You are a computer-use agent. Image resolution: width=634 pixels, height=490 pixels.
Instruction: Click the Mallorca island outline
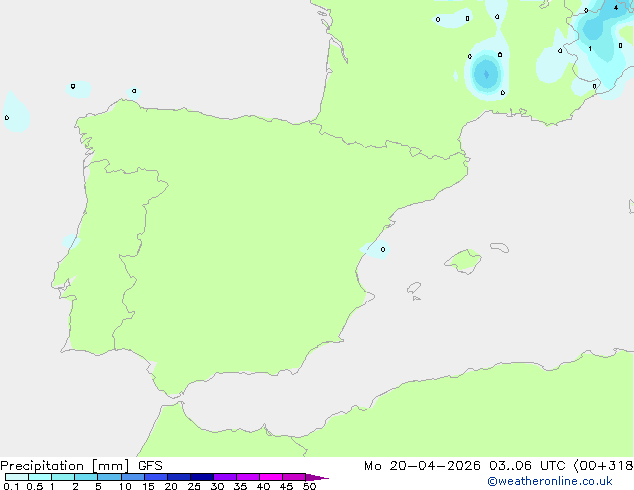tap(463, 262)
